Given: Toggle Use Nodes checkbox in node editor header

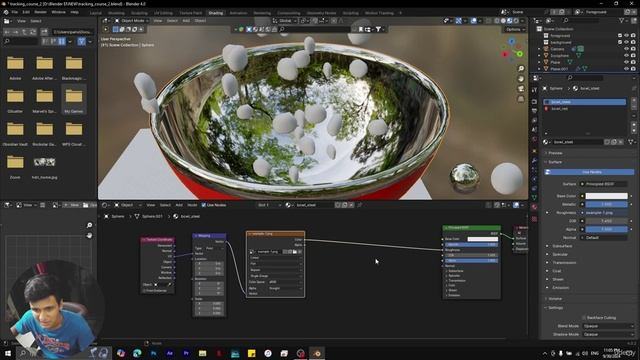Looking at the screenshot, I should coord(204,205).
